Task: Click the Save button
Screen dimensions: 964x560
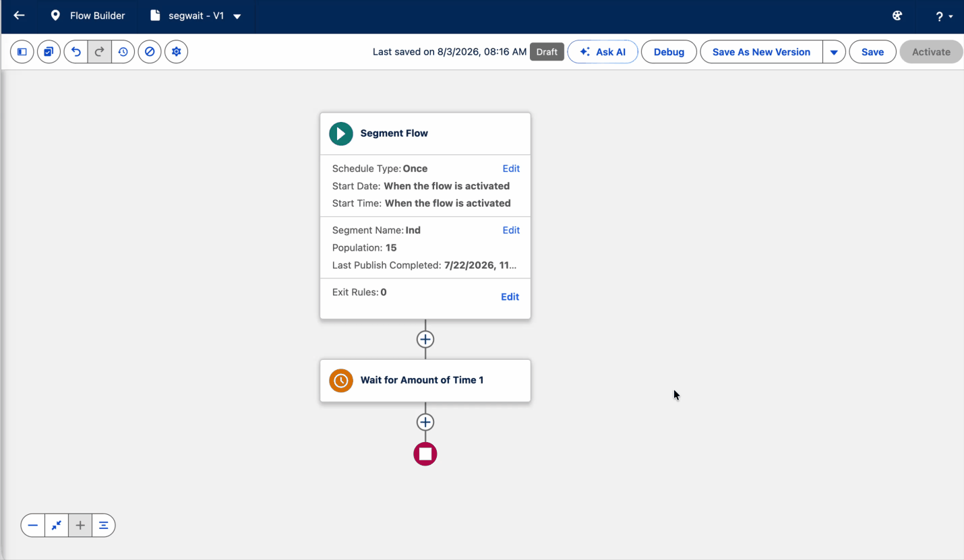Action: point(872,52)
